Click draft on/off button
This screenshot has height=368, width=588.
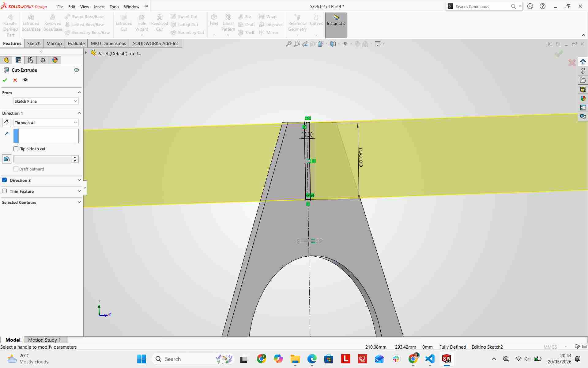point(6,159)
